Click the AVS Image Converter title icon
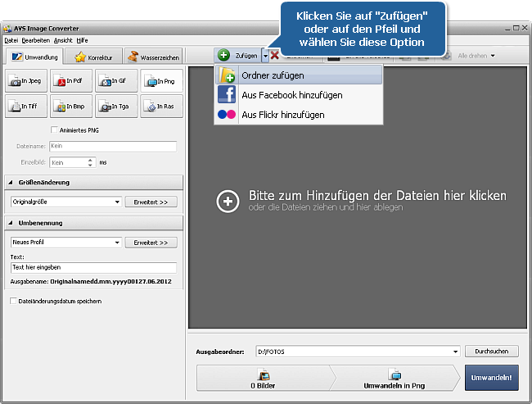Image resolution: width=532 pixels, height=404 pixels. [x=7, y=28]
